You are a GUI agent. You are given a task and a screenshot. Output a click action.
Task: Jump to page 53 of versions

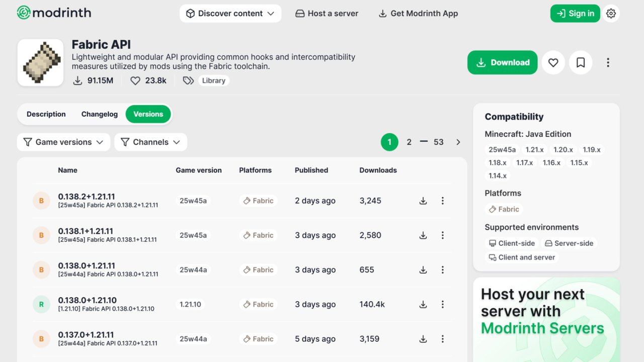click(439, 142)
